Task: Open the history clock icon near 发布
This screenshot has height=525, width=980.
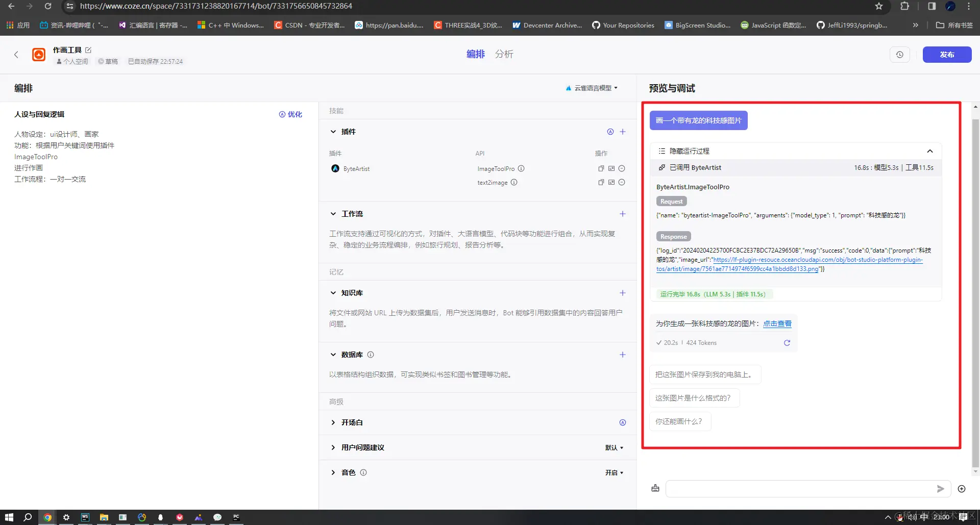Action: [x=899, y=55]
